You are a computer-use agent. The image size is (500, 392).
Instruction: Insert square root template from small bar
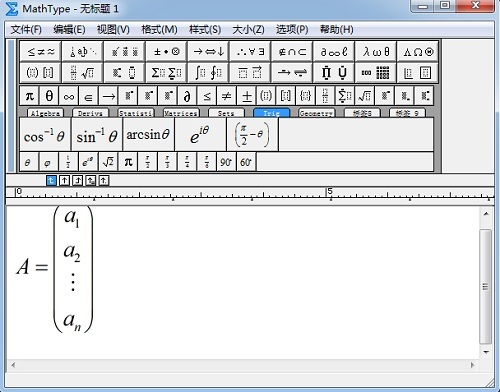[365, 96]
